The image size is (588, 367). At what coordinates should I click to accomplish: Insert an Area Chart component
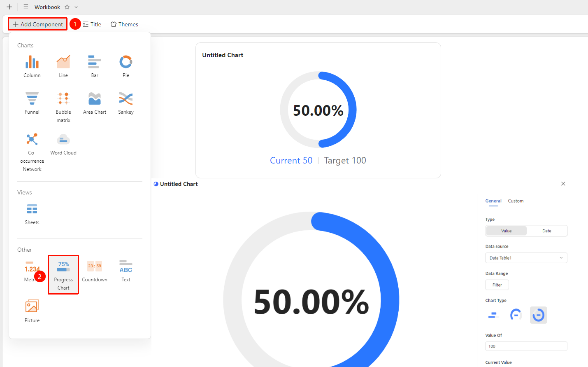click(95, 103)
